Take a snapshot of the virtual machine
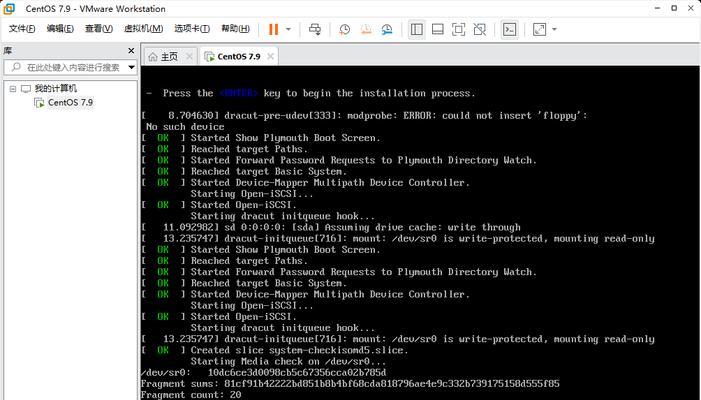This screenshot has width=701, height=400. point(344,29)
